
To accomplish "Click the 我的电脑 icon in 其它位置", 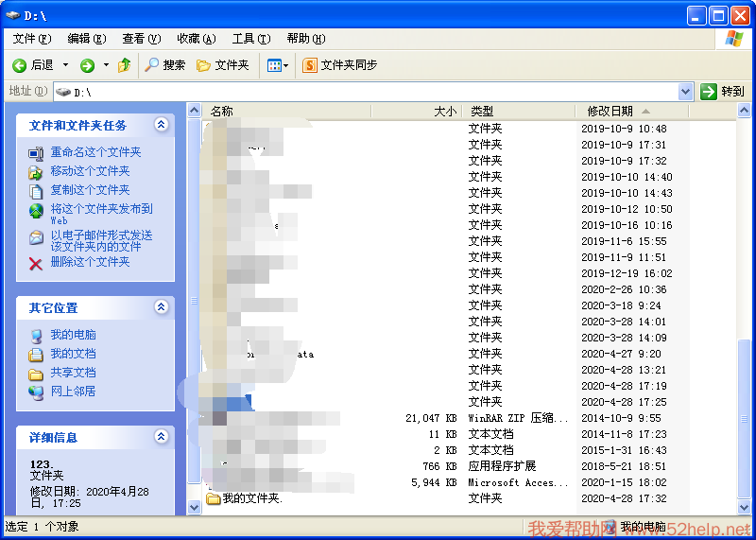I will click(x=36, y=335).
